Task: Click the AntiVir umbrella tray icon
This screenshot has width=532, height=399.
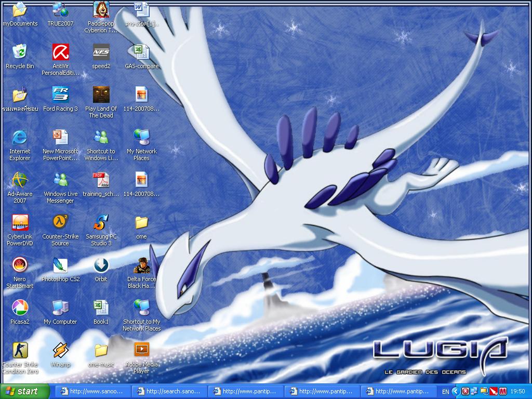Action: click(x=493, y=392)
